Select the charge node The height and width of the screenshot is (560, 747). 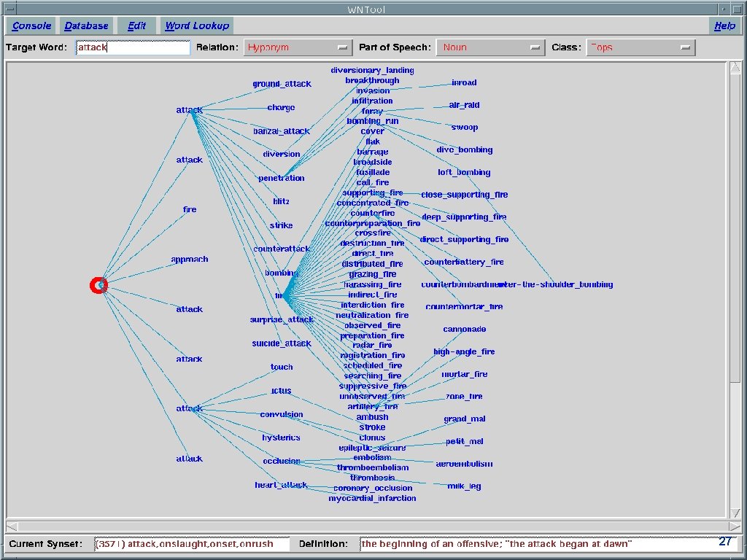(x=281, y=108)
